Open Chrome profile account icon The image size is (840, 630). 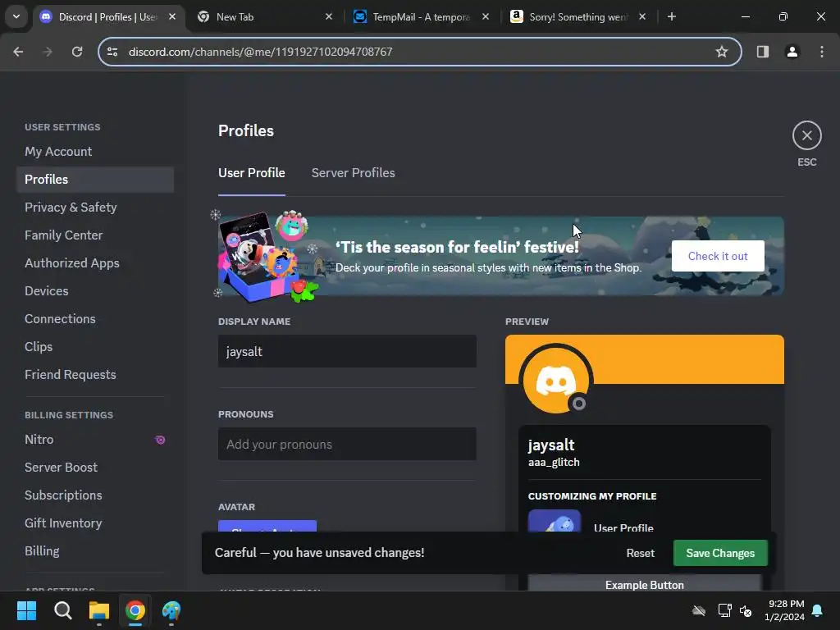pos(792,52)
